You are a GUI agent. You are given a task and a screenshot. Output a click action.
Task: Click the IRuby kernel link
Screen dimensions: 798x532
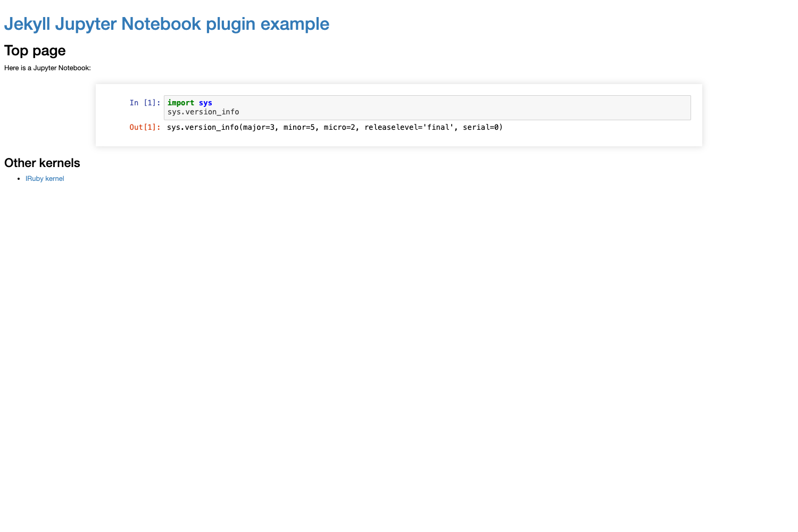(45, 178)
